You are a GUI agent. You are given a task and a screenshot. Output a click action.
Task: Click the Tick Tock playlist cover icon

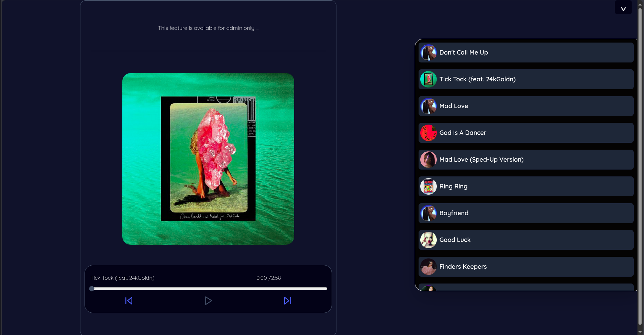click(x=429, y=79)
